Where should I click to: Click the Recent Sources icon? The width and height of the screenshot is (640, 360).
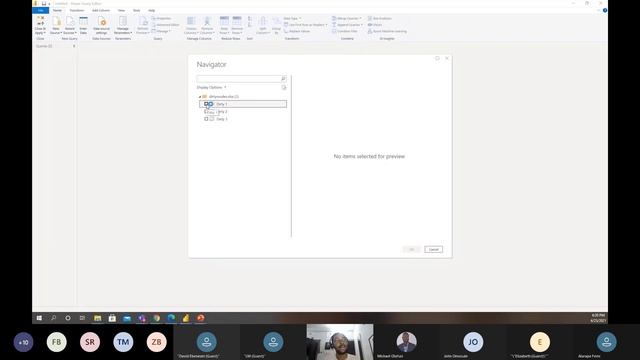(70, 21)
